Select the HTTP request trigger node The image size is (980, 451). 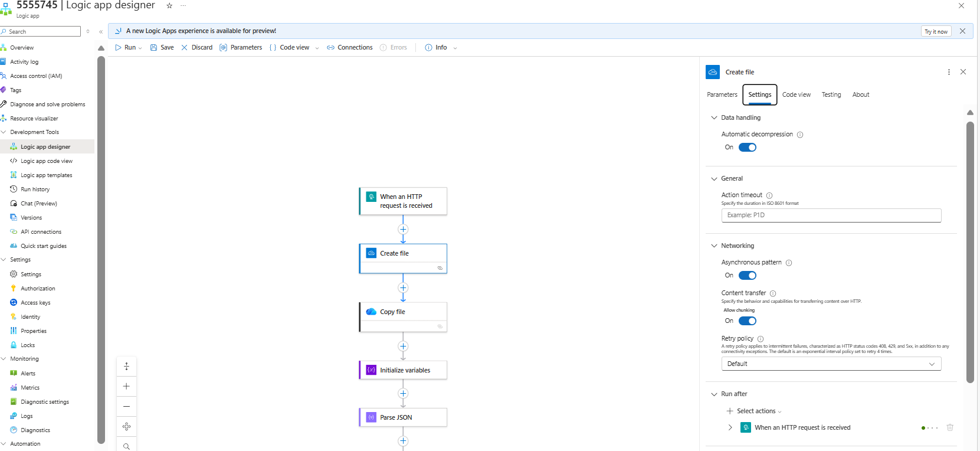(403, 201)
